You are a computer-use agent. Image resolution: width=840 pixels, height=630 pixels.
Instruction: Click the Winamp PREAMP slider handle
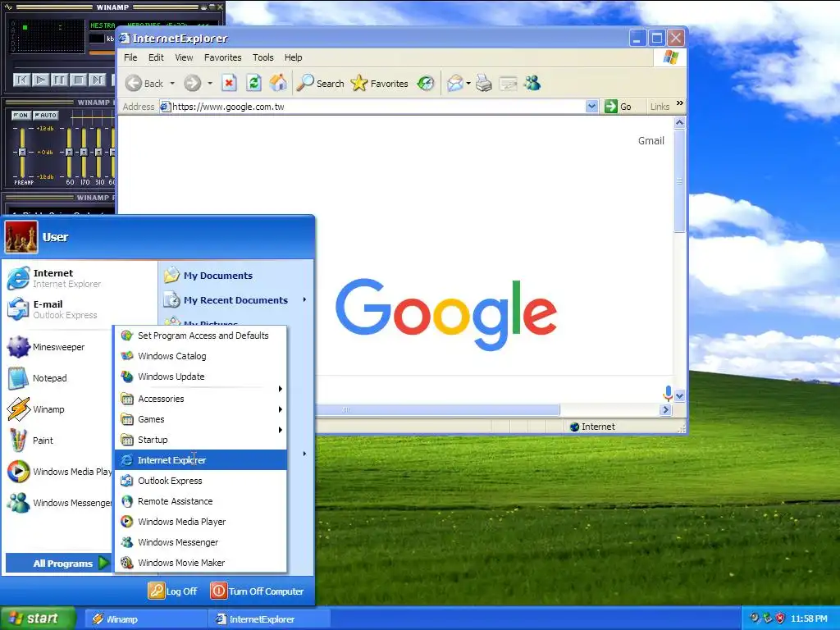pos(22,152)
